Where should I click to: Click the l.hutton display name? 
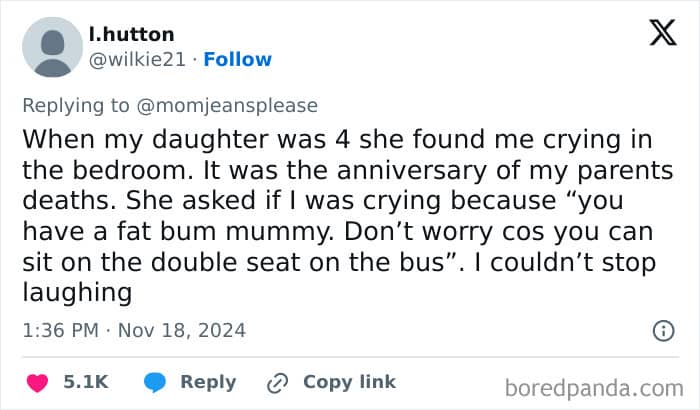[131, 35]
